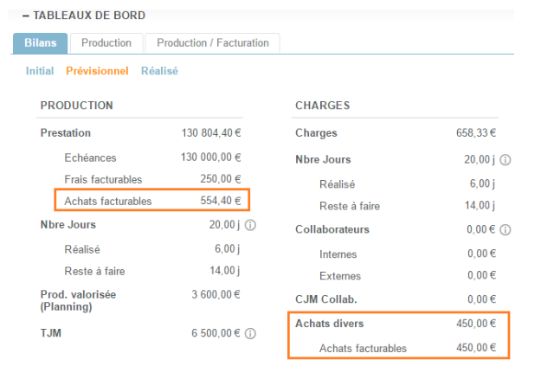The height and width of the screenshot is (392, 541).
Task: Switch to the Réalisé view link under tabs
Action: (159, 71)
